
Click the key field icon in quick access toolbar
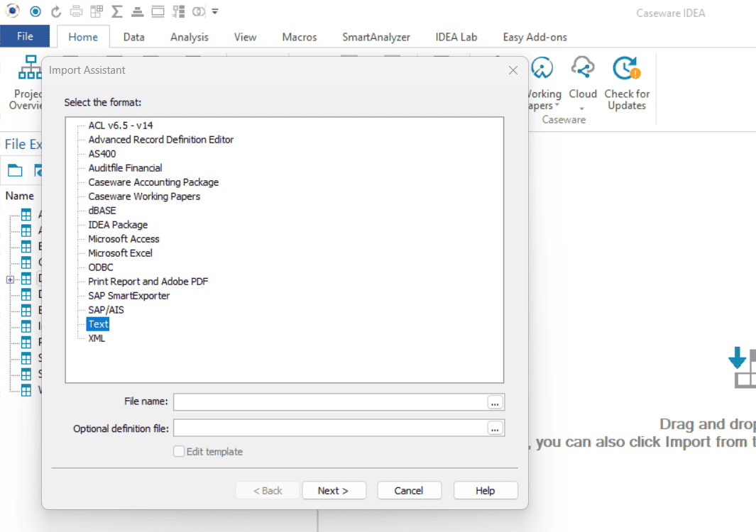click(178, 11)
